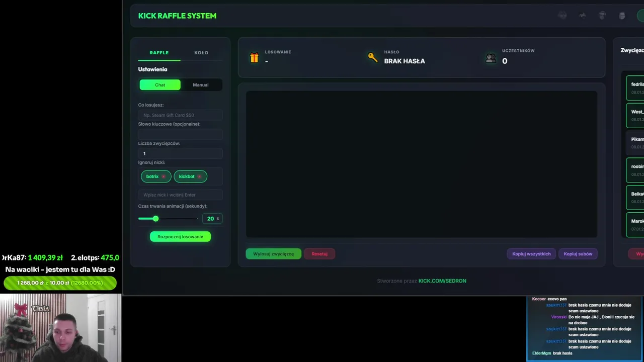Copy all participants with Kopiuj wszystkich
644x362 pixels.
coord(531,254)
